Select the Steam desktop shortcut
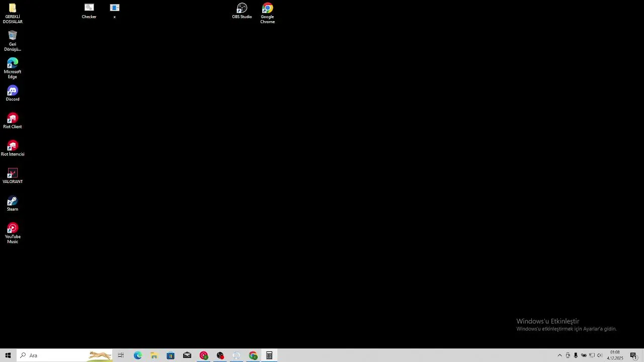 (x=13, y=204)
